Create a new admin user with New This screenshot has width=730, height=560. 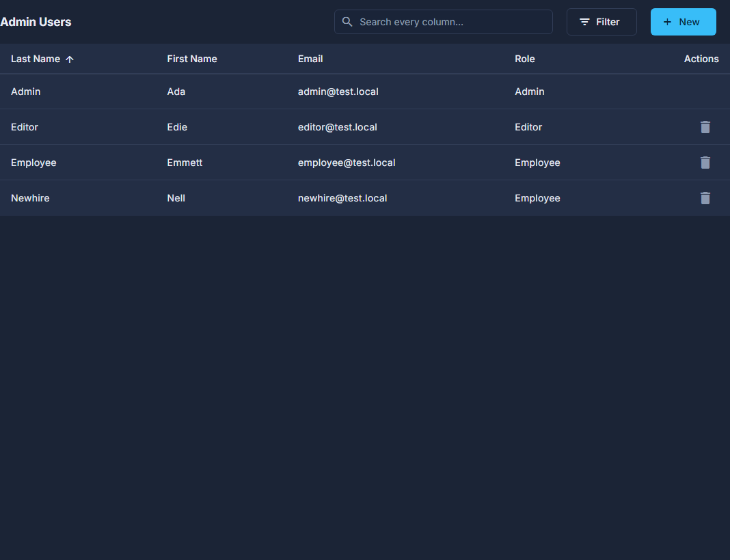[683, 22]
